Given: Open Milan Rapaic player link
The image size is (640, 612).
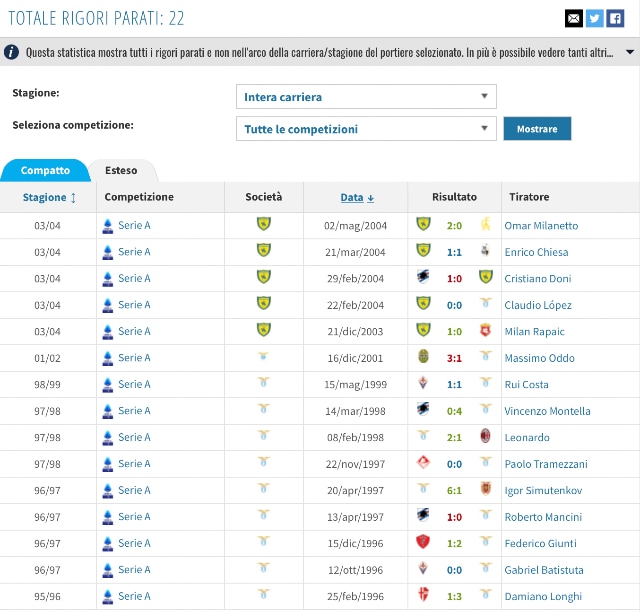Looking at the screenshot, I should [534, 332].
